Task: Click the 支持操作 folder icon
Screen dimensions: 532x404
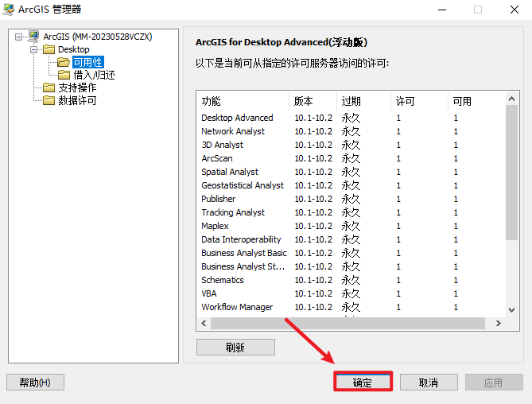Action: (x=49, y=87)
